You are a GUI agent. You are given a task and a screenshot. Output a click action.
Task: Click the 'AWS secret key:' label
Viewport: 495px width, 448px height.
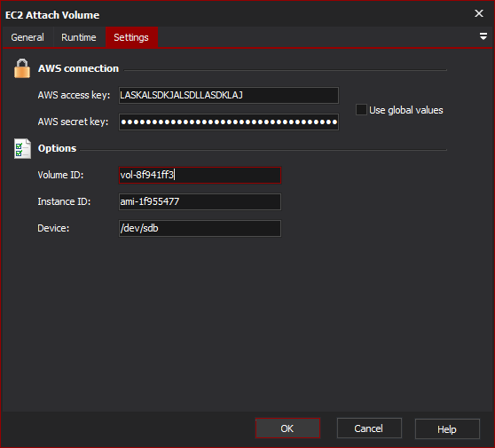(73, 122)
